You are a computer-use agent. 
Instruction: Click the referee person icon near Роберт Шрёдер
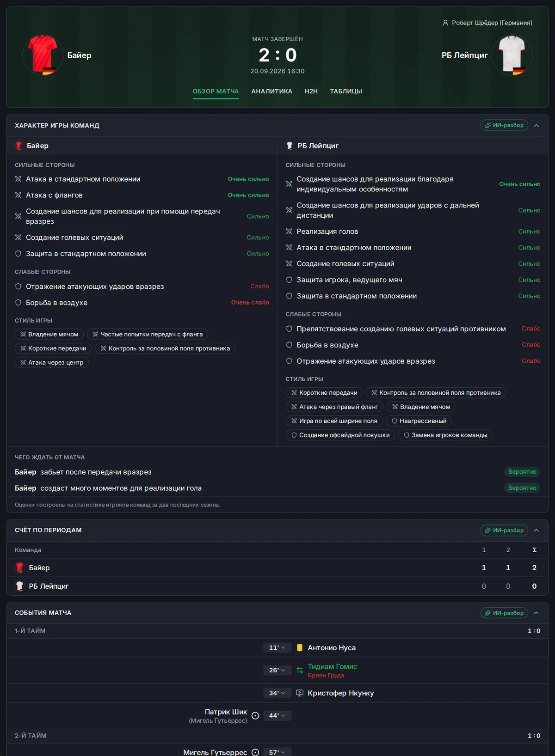pos(445,23)
